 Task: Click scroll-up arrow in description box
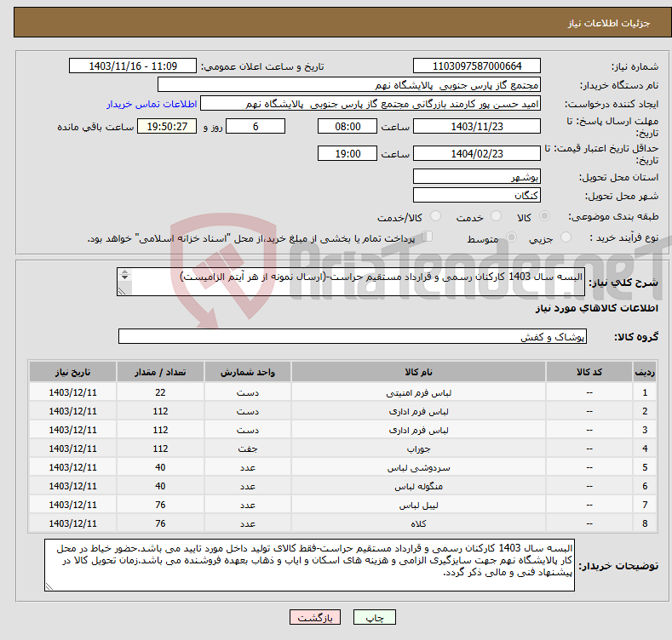tap(124, 272)
